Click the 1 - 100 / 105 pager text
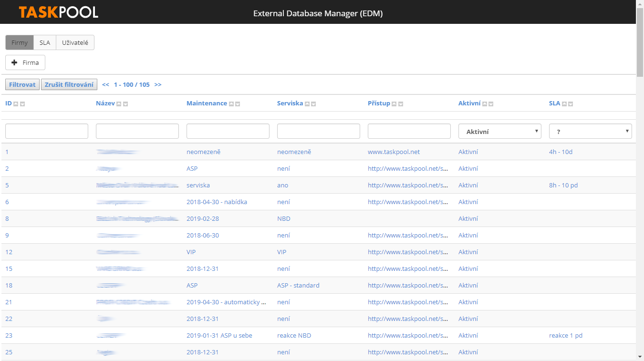Viewport: 644px width, 361px height. [132, 84]
